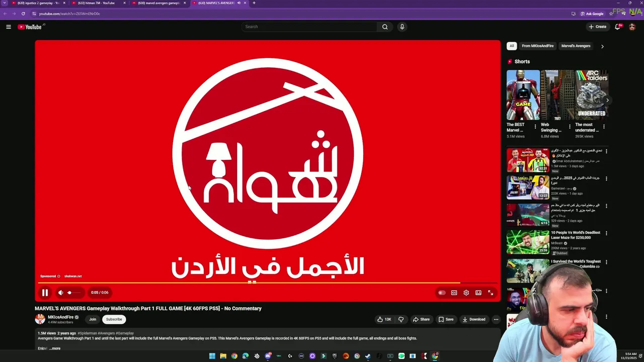644x362 pixels.
Task: Open the Ask Google button in the toolbar
Action: [x=592, y=14]
